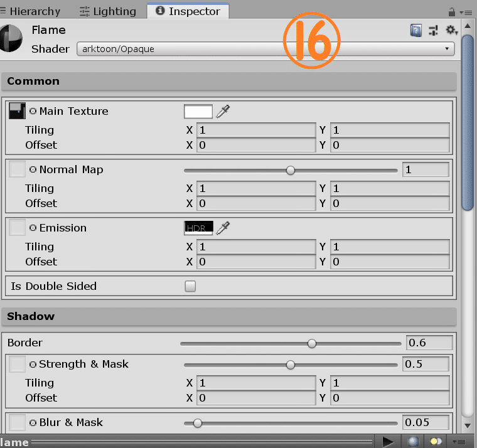Click Main Texture Tiling Y field
The height and width of the screenshot is (448, 477).
point(390,130)
